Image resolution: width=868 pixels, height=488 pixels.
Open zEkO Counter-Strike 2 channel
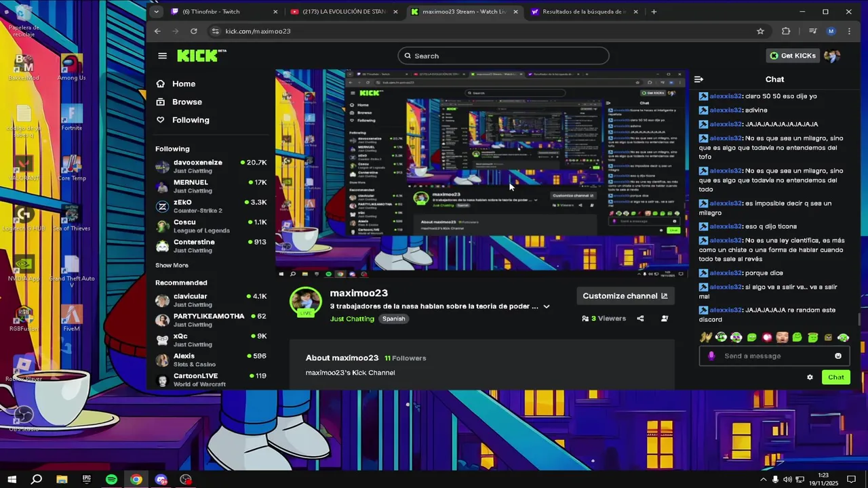[x=211, y=206]
